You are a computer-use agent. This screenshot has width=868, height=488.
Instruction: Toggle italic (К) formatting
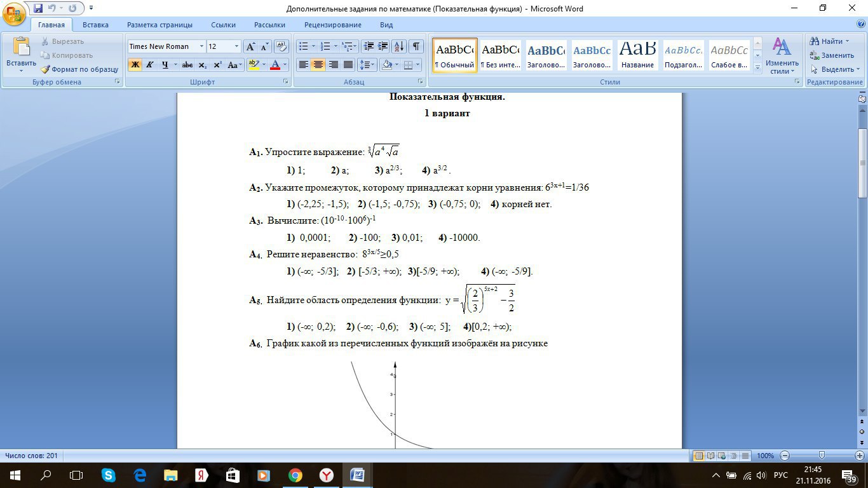[150, 65]
